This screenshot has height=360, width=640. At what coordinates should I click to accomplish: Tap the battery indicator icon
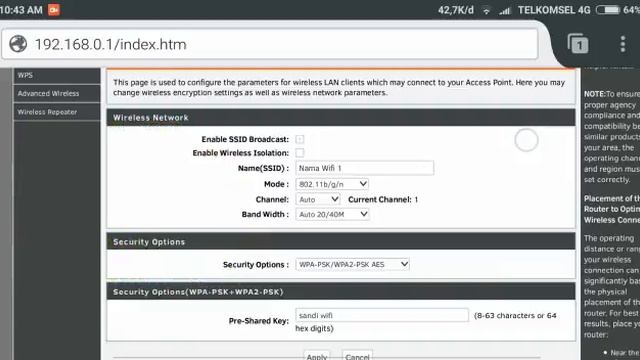tap(608, 10)
